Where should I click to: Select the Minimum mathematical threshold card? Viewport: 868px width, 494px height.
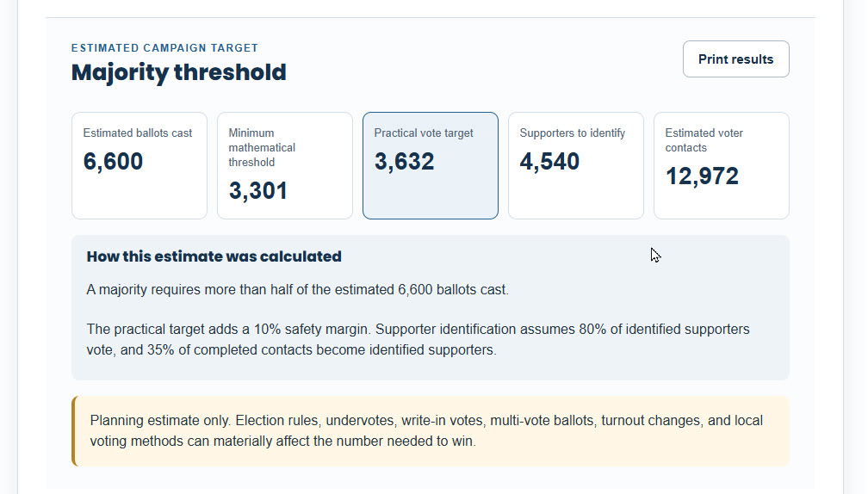click(285, 166)
